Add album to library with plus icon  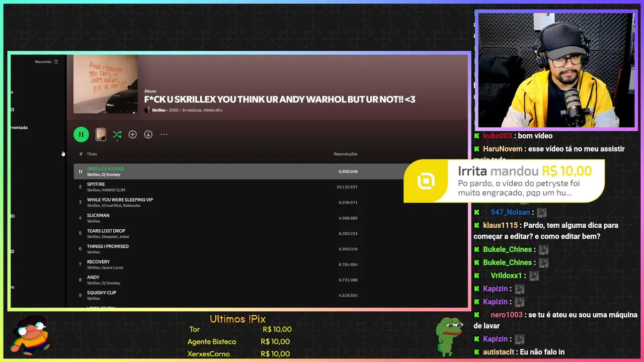132,134
